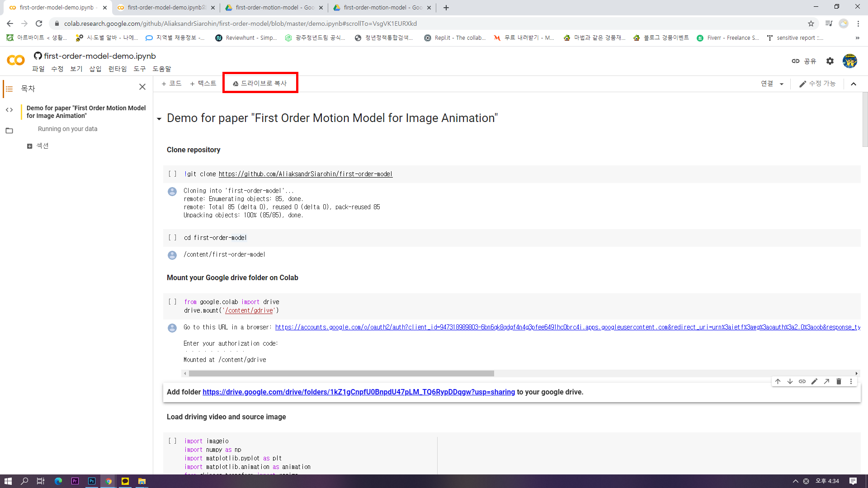Click 드라이브로 복사 button
The image size is (868, 488).
[x=260, y=83]
